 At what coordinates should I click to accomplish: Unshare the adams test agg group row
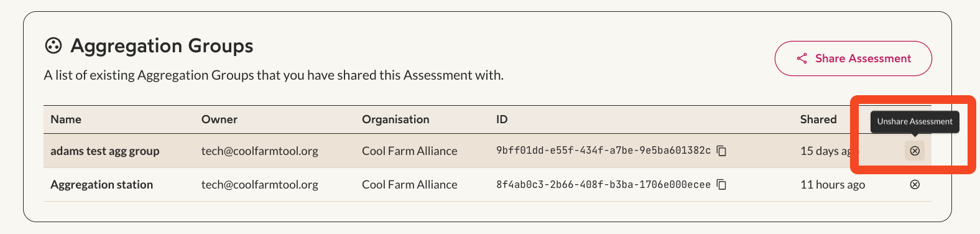[x=914, y=151]
